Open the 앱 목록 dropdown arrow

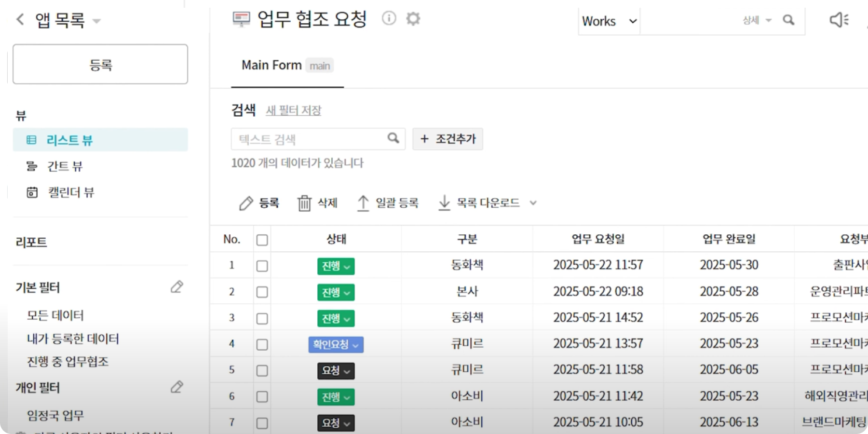96,21
